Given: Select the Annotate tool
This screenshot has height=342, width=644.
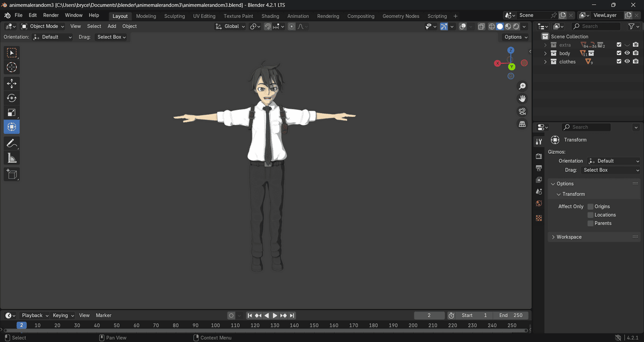Looking at the screenshot, I should pos(11,143).
